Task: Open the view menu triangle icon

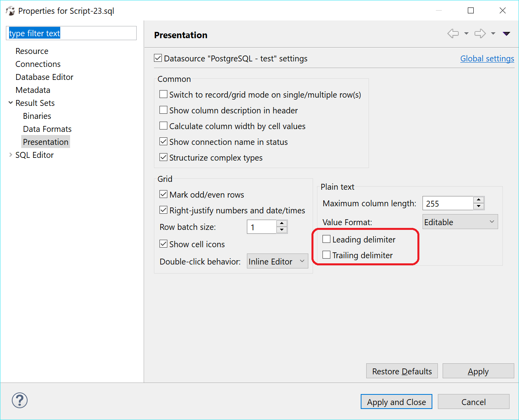Action: tap(506, 33)
